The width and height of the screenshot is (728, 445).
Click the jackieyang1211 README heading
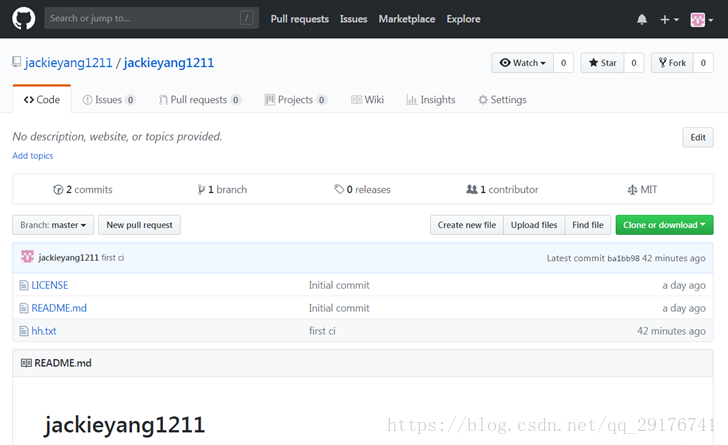click(124, 425)
